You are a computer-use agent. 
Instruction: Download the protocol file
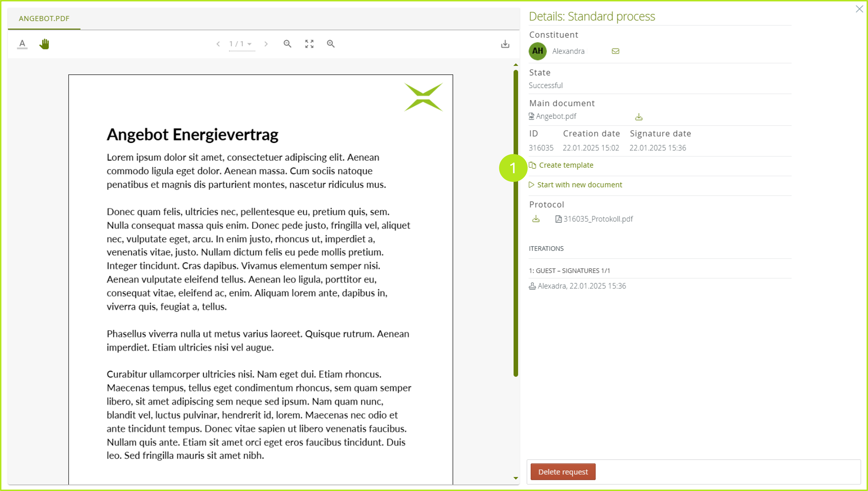[536, 219]
